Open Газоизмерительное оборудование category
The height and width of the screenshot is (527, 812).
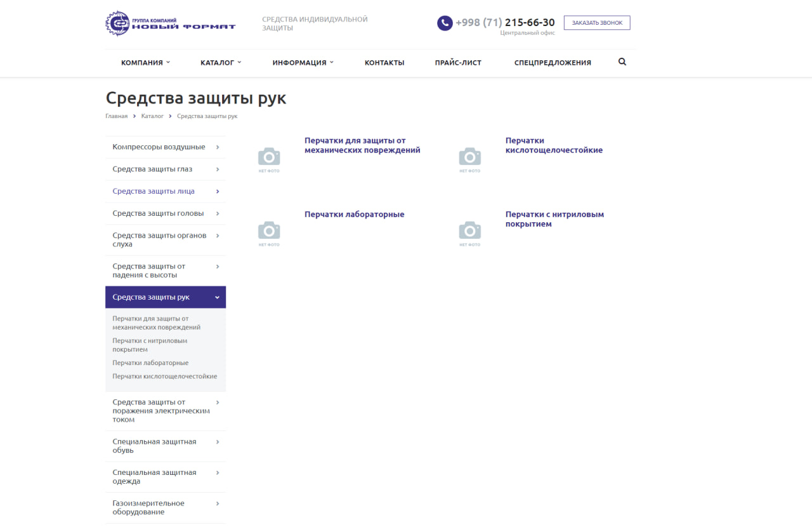click(x=166, y=508)
